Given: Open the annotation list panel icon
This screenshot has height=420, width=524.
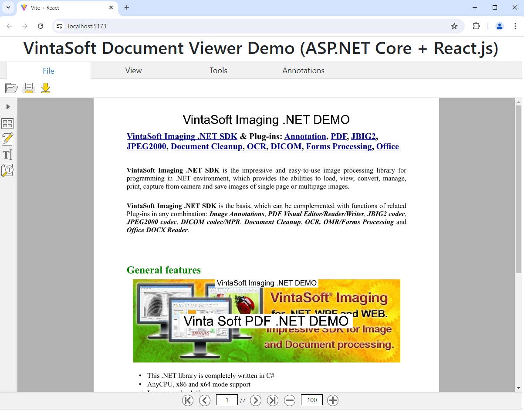Looking at the screenshot, I should (x=7, y=139).
